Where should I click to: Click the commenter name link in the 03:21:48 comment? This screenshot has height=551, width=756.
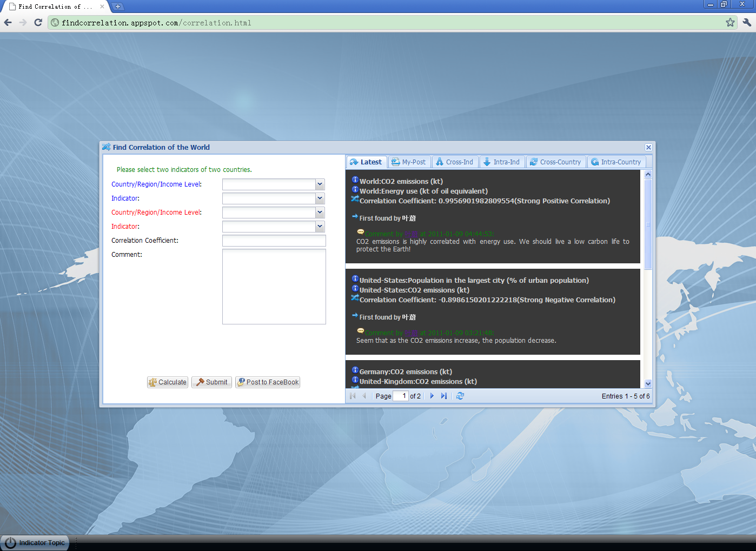pos(412,333)
